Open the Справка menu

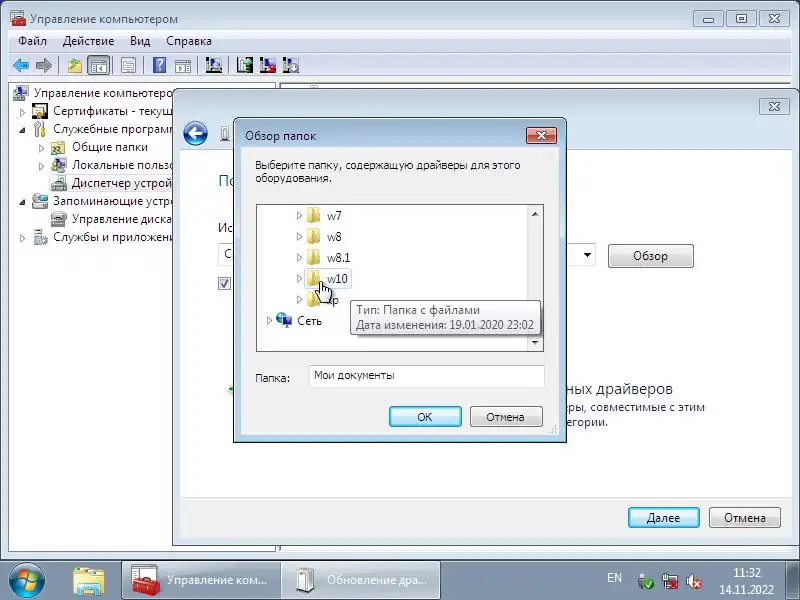click(x=189, y=41)
